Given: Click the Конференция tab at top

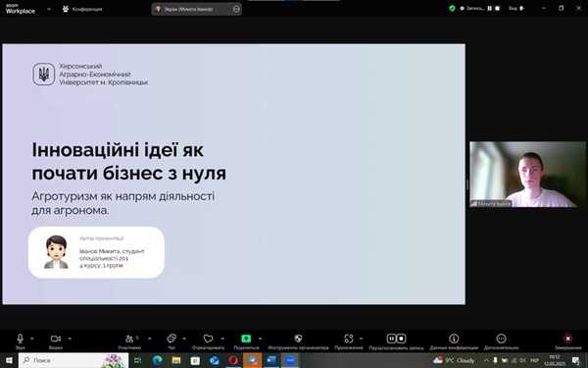Looking at the screenshot, I should click(82, 9).
